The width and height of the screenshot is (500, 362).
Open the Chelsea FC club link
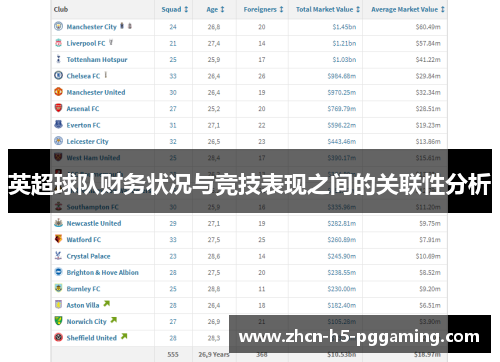coord(83,76)
